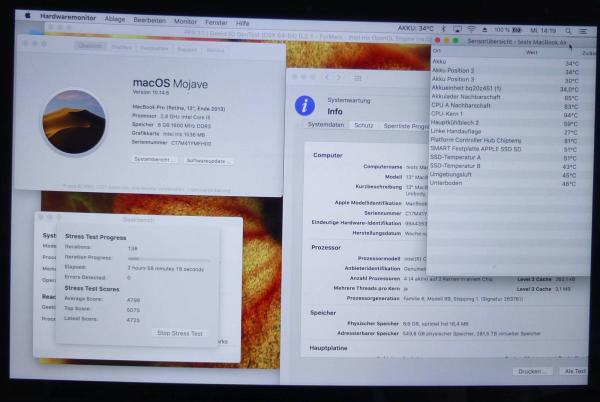
Task: Select the Übersicht tab in About This Mac
Action: click(91, 47)
